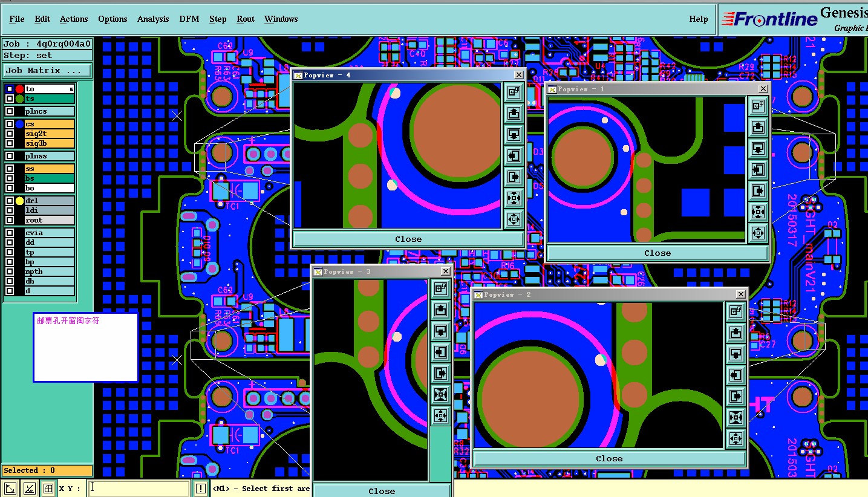
Task: Select the bo layer name
Action: point(49,188)
